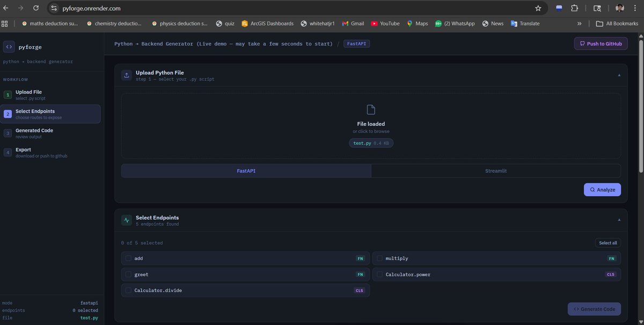This screenshot has width=644, height=325.
Task: Click the address bar URL field
Action: [x=297, y=9]
